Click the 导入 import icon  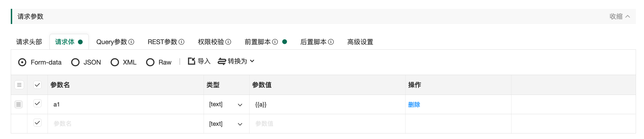(191, 61)
